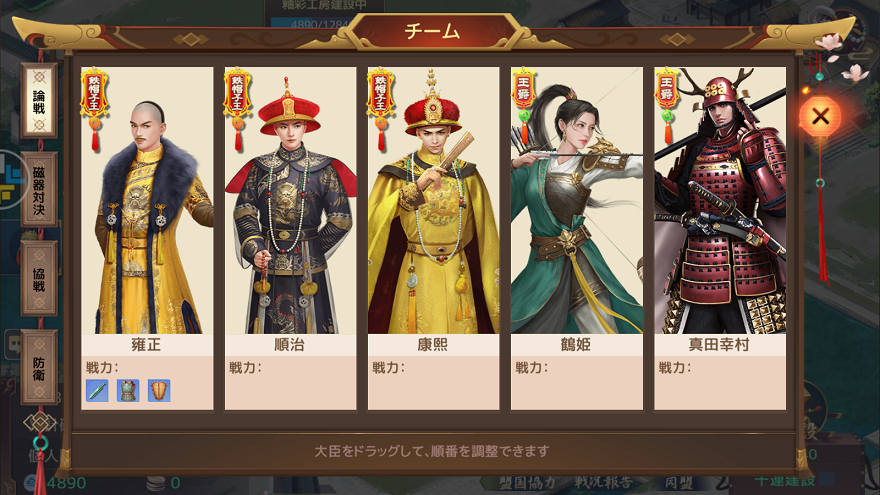Select the 康熙 character portrait
This screenshot has width=880, height=495.
tap(433, 200)
